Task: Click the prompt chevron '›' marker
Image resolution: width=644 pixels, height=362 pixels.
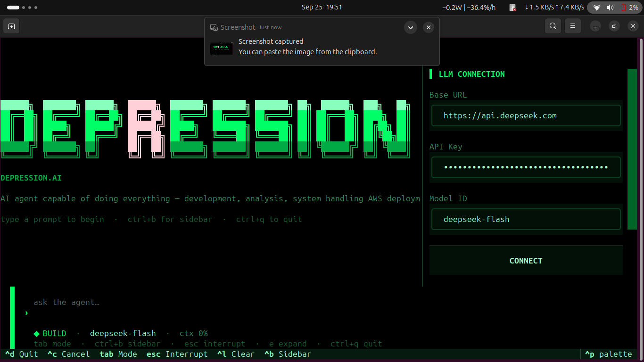Action: [26, 313]
